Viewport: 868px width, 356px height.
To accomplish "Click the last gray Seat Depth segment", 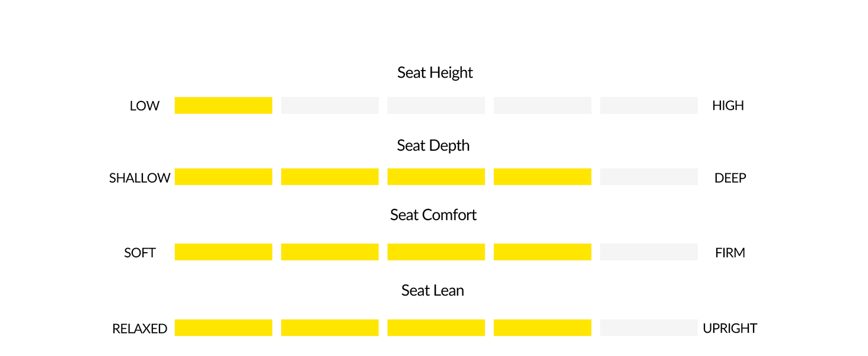I will pyautogui.click(x=649, y=177).
